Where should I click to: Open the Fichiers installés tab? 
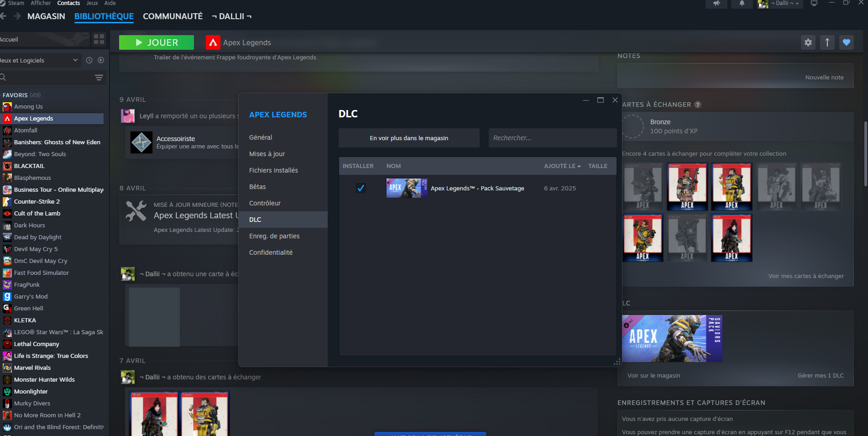(273, 170)
